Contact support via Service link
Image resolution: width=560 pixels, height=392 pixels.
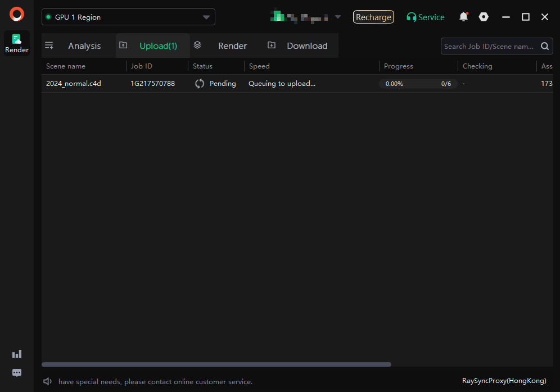[x=426, y=17]
